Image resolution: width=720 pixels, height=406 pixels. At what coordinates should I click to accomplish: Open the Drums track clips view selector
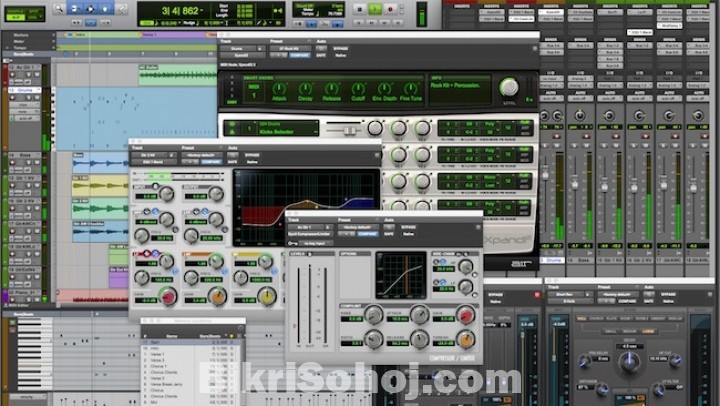(22, 105)
